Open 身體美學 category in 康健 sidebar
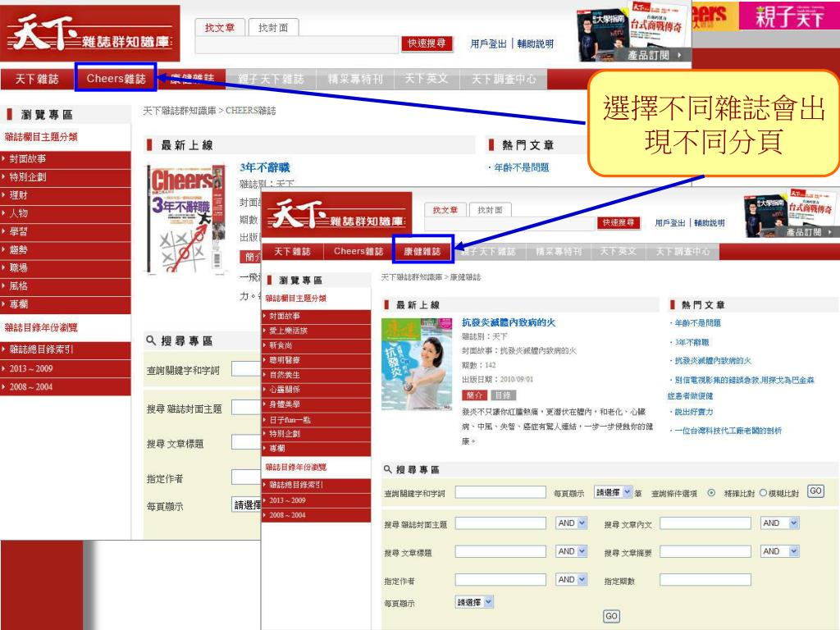Image resolution: width=840 pixels, height=630 pixels. (317, 404)
